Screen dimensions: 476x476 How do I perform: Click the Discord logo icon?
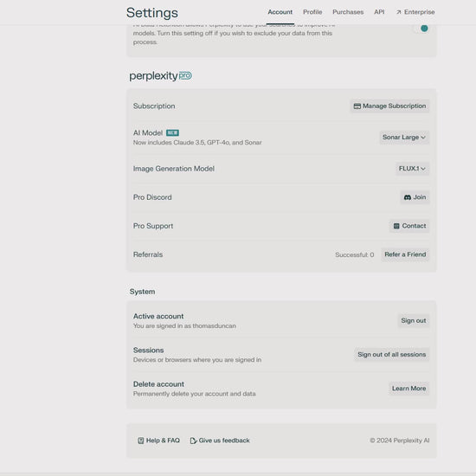408,197
